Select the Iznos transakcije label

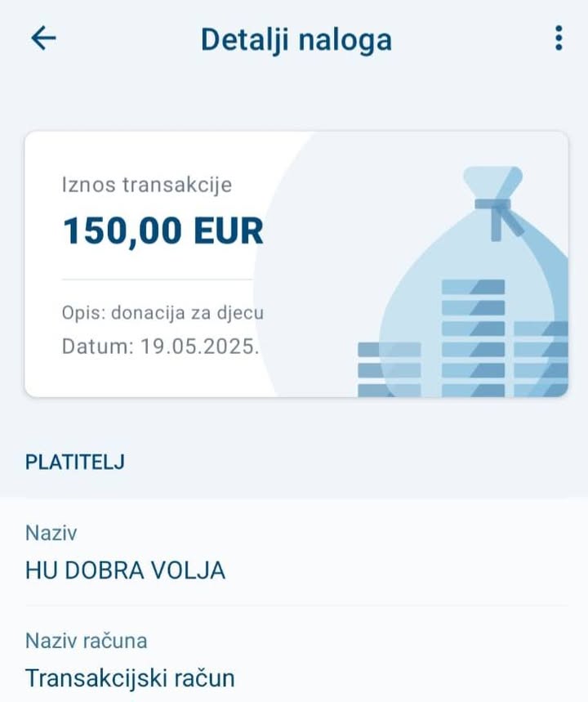(x=147, y=185)
